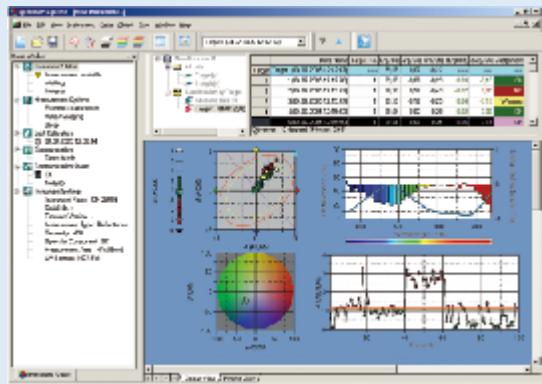Screen dimensions: 542x384
Task: Toggle the expander of the first left-tree node
Action: point(17,66)
